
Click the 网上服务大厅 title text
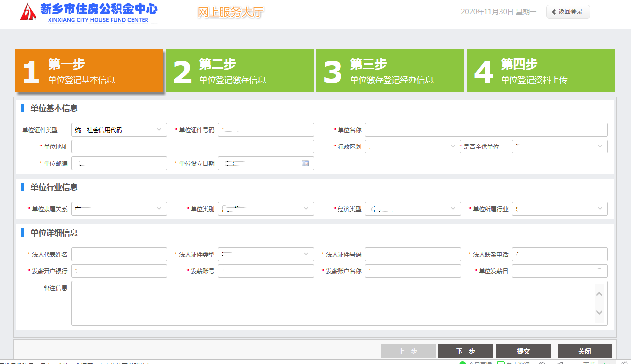click(230, 13)
